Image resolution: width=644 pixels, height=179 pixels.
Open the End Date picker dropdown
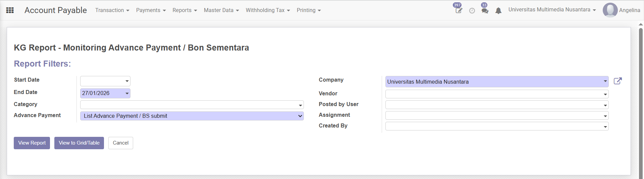coord(127,93)
